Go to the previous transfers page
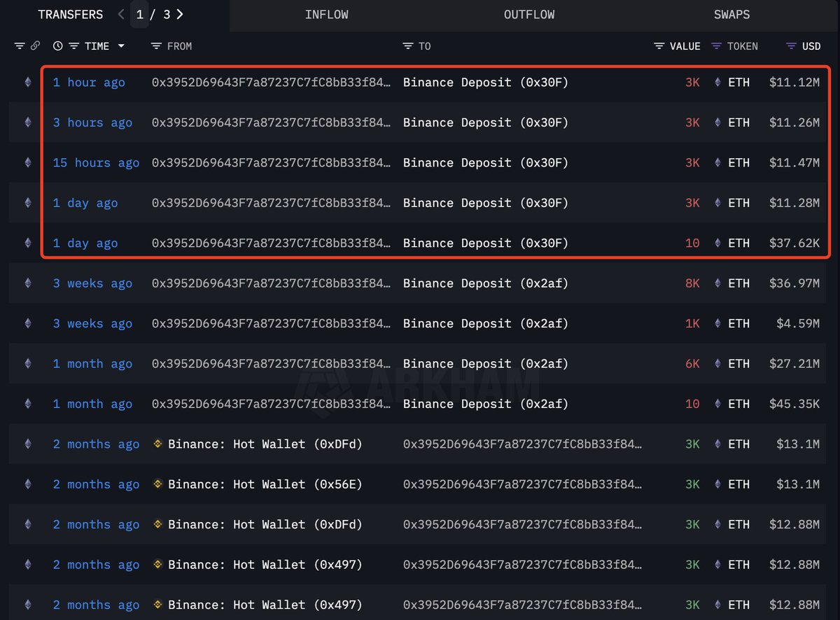This screenshot has width=840, height=620. (121, 14)
